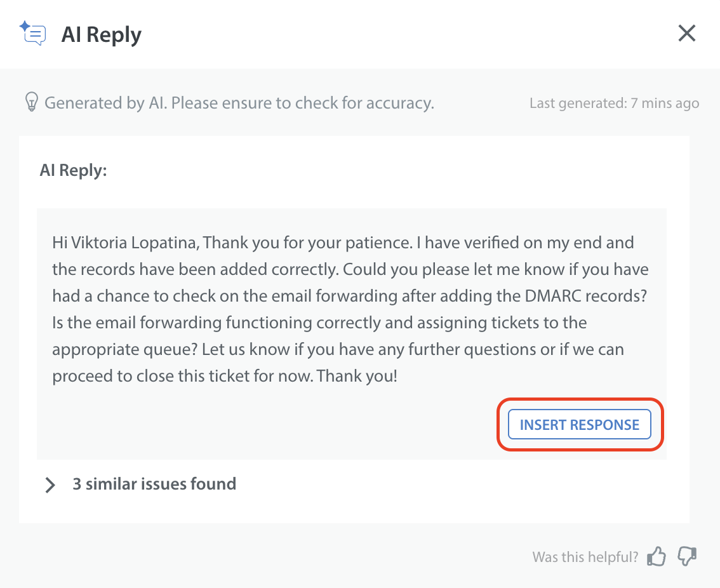Expand similar issues with chevron arrow
This screenshot has height=588, width=720.
tap(50, 484)
